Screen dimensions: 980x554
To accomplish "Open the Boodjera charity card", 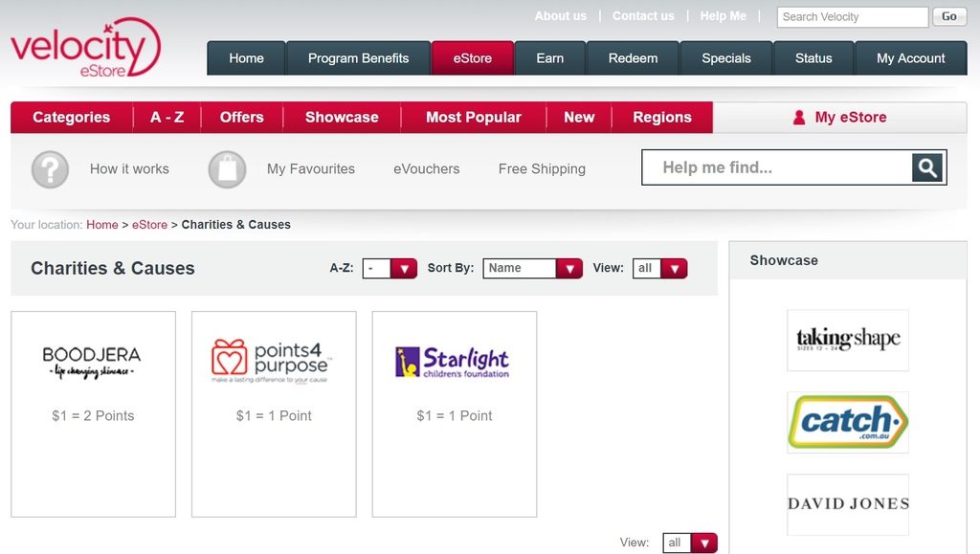I will pyautogui.click(x=93, y=414).
